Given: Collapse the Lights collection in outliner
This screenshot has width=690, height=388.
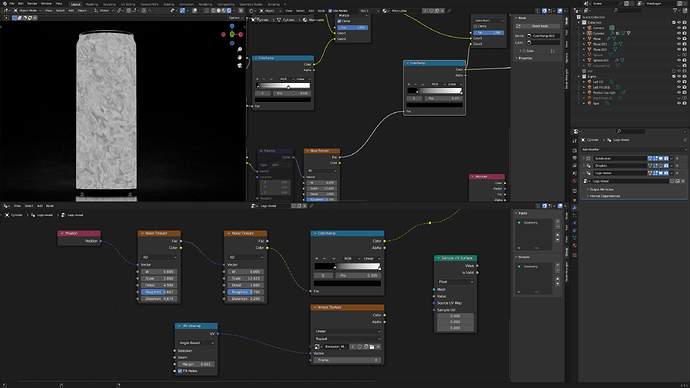Looking at the screenshot, I should pyautogui.click(x=579, y=77).
